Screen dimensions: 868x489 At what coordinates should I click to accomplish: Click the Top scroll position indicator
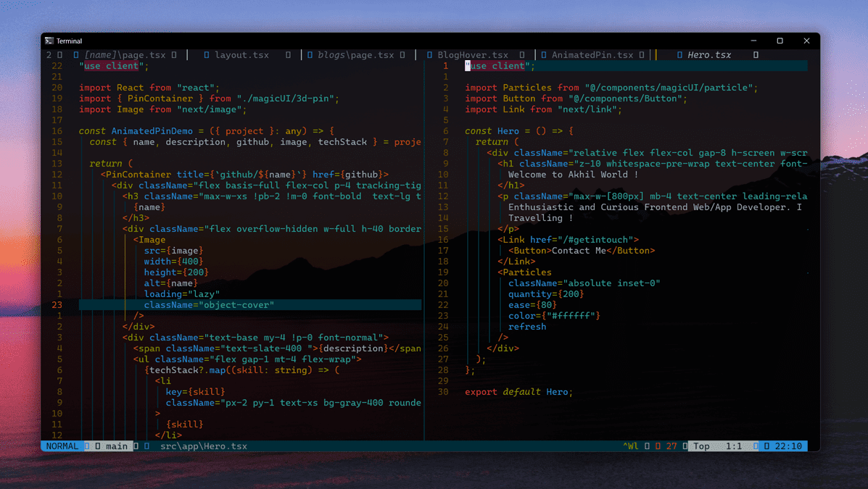(701, 446)
